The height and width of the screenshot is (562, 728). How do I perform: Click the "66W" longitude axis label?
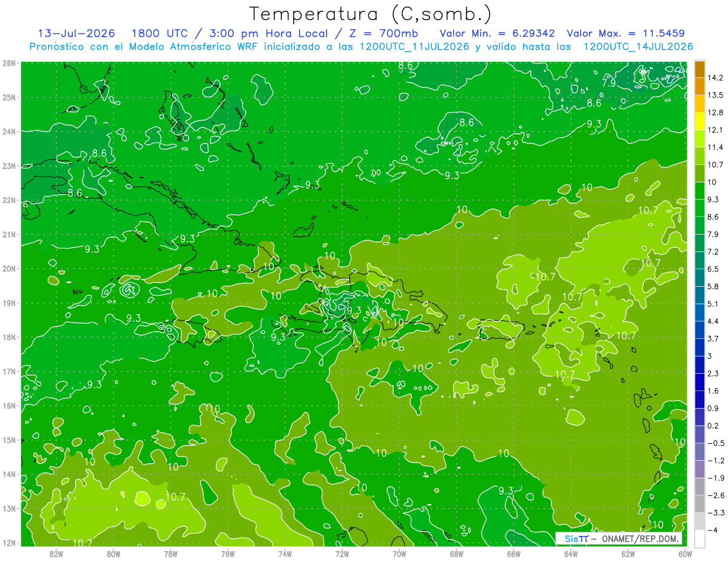513,554
